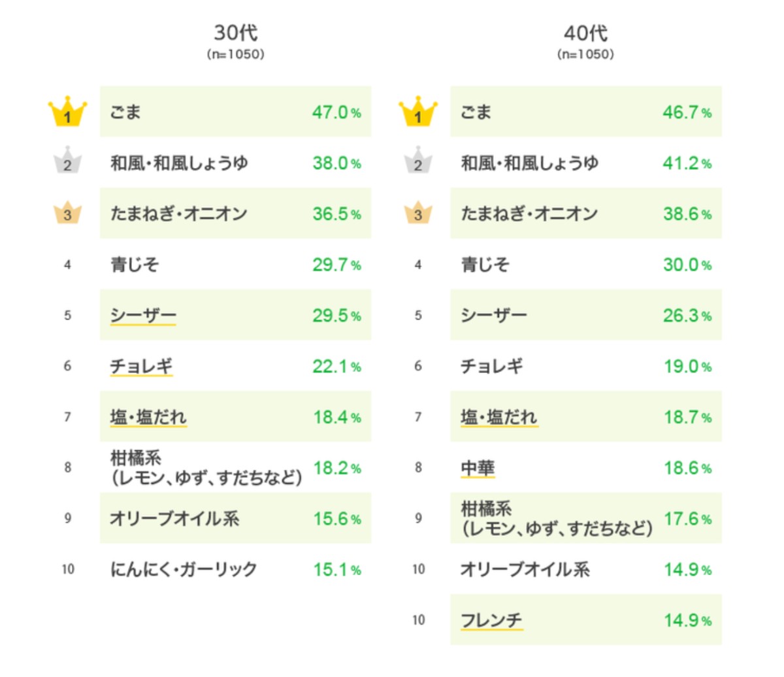The height and width of the screenshot is (677, 784).
Task: Click the underlined 塩・塩だれ in the 30代 list
Action: coord(148,417)
